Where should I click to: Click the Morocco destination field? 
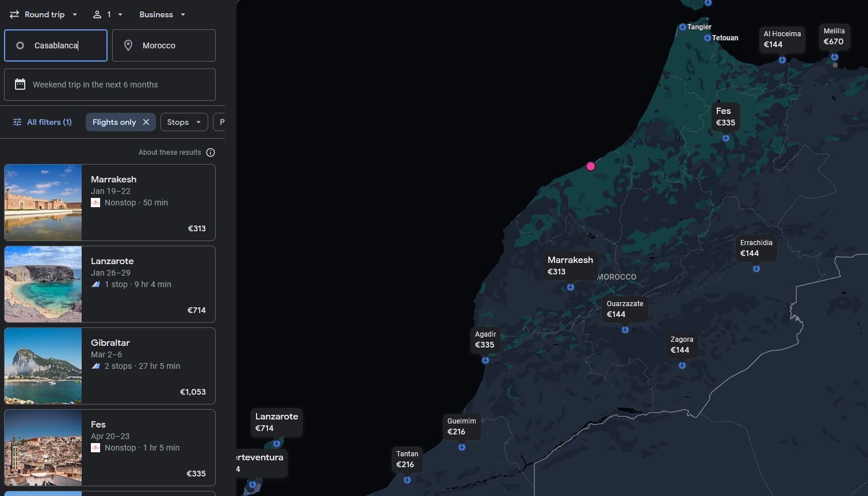(164, 45)
